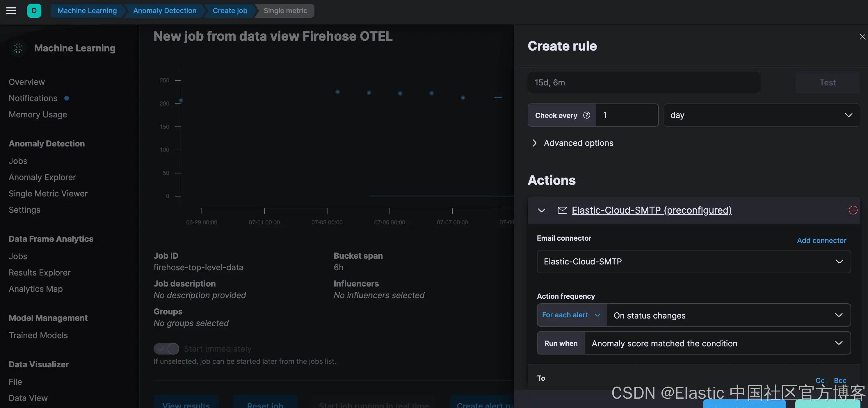Click the Add connector link

pyautogui.click(x=821, y=240)
